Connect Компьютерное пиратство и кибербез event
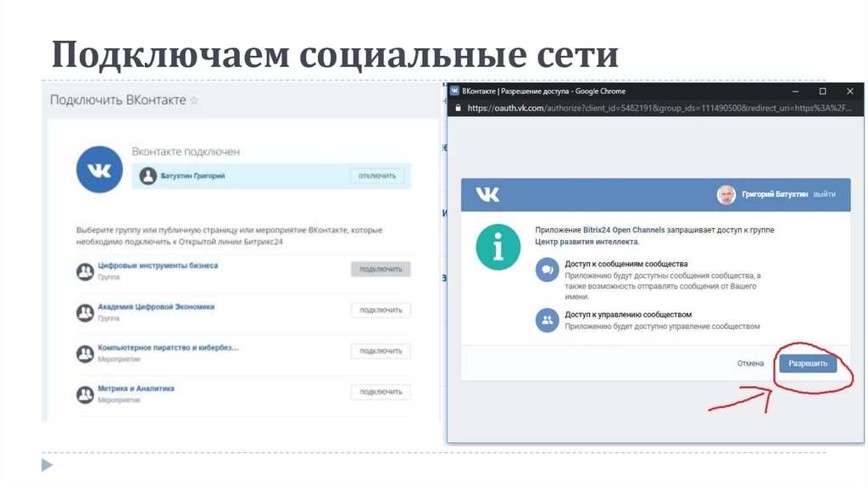The height and width of the screenshot is (487, 868). click(x=381, y=351)
